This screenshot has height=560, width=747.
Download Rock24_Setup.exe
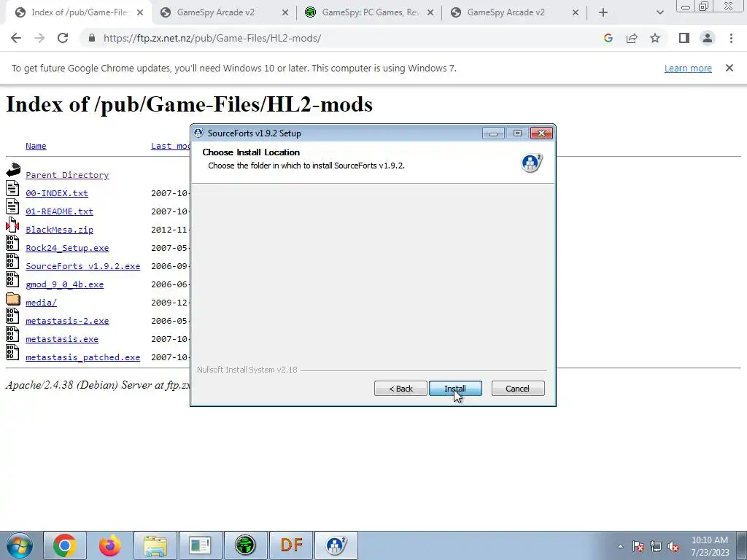pos(67,248)
